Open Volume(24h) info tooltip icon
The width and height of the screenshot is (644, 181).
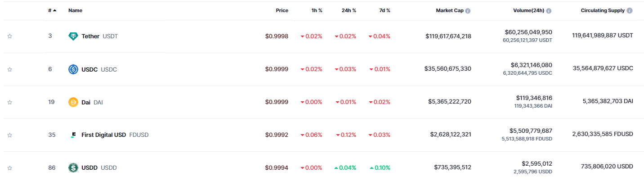549,11
